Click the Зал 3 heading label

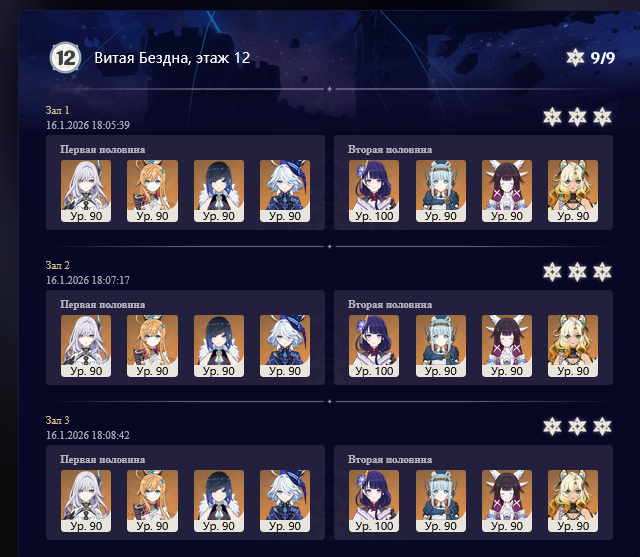pyautogui.click(x=58, y=420)
